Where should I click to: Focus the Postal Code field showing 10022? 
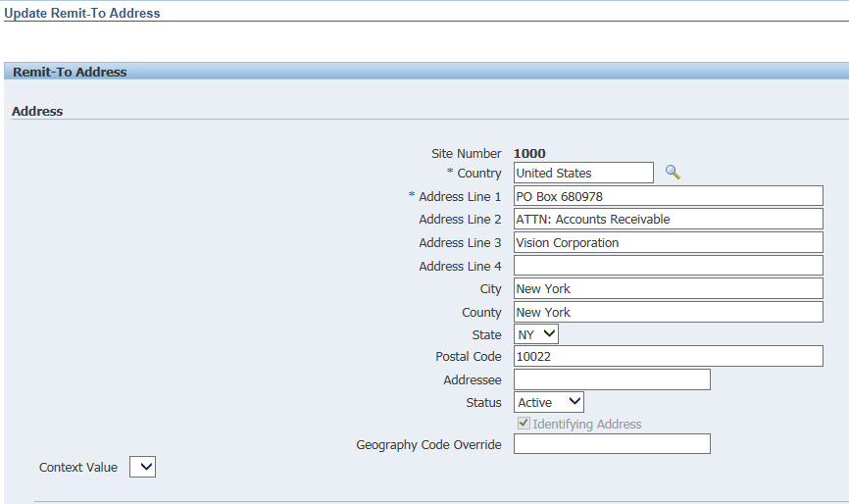point(668,356)
